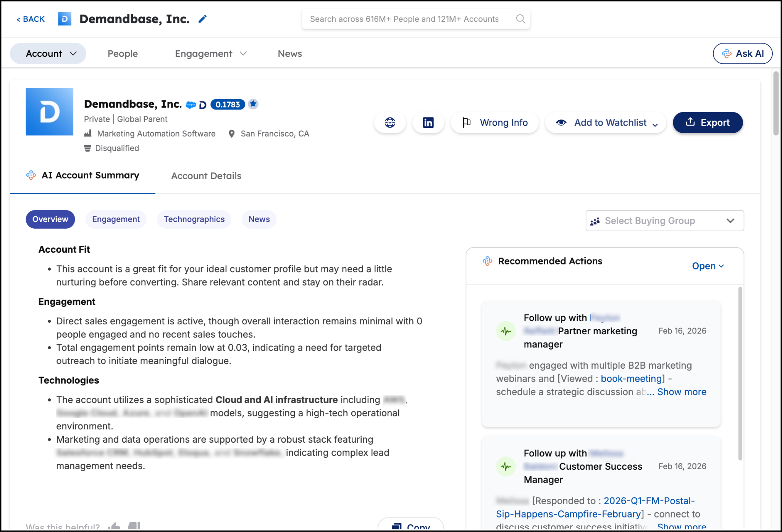Click the Technologies heading
The height and width of the screenshot is (532, 782).
[x=69, y=380]
